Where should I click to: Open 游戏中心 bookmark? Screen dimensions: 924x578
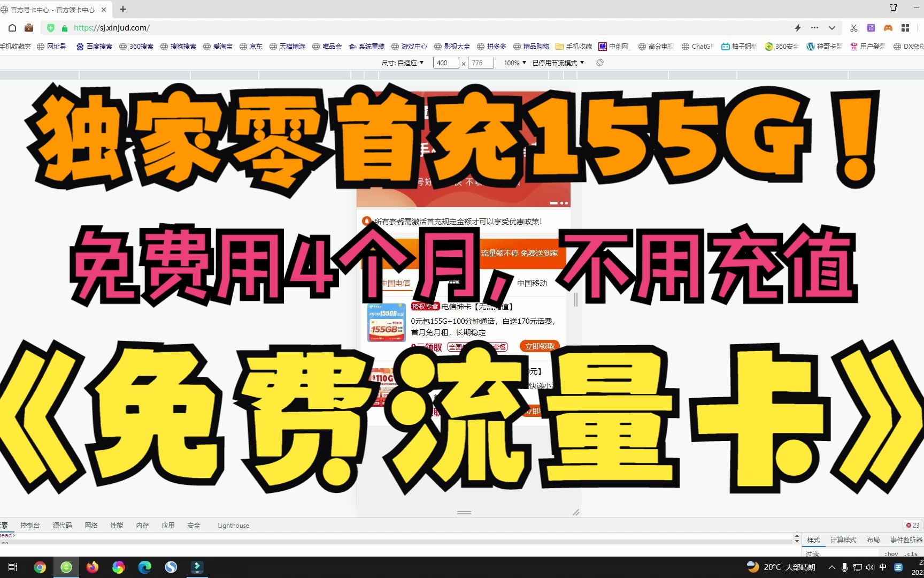(410, 47)
